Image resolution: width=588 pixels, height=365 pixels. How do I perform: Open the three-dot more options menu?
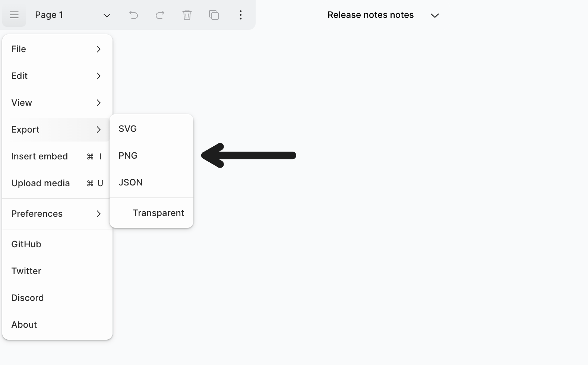click(x=241, y=15)
